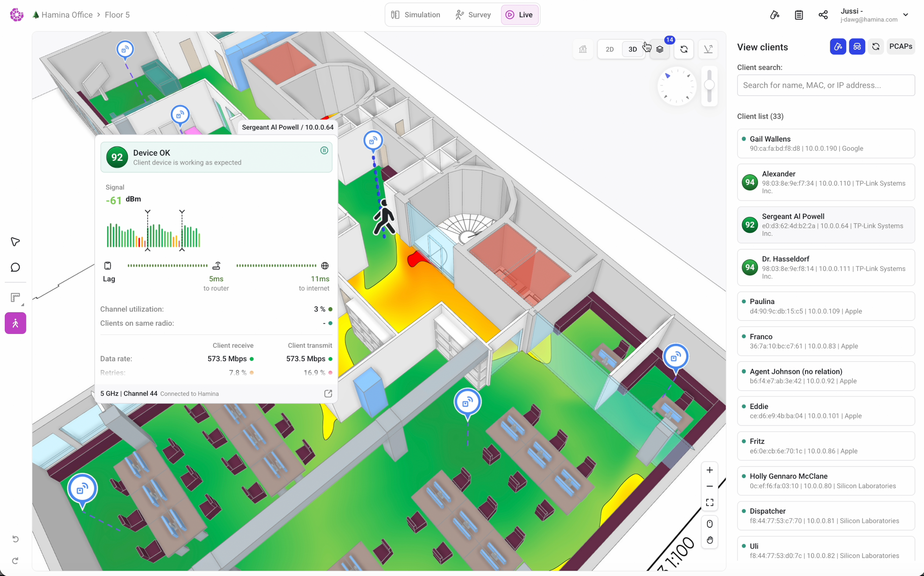Click the walking client tool in left sidebar
Viewport: 924px width, 576px height.
click(x=15, y=323)
